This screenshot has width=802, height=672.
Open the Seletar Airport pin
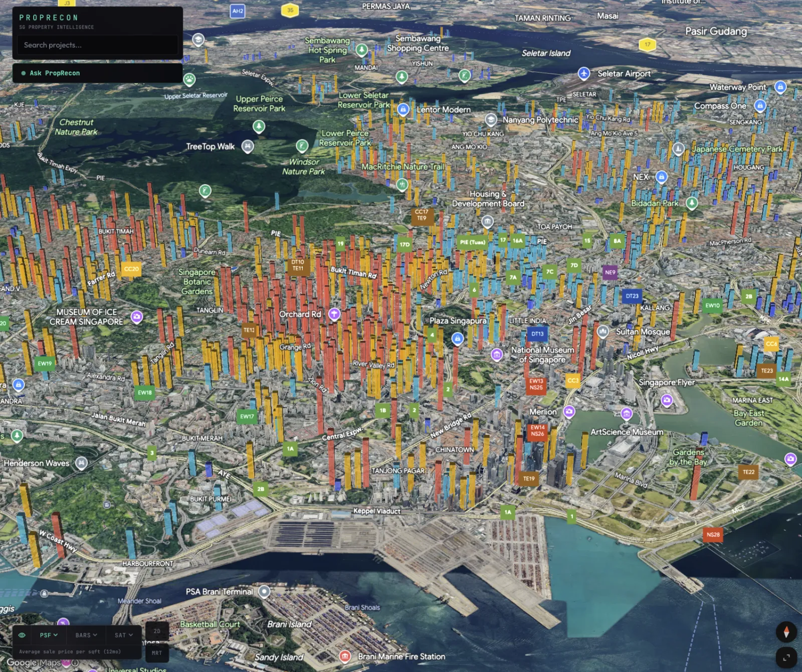(x=584, y=74)
